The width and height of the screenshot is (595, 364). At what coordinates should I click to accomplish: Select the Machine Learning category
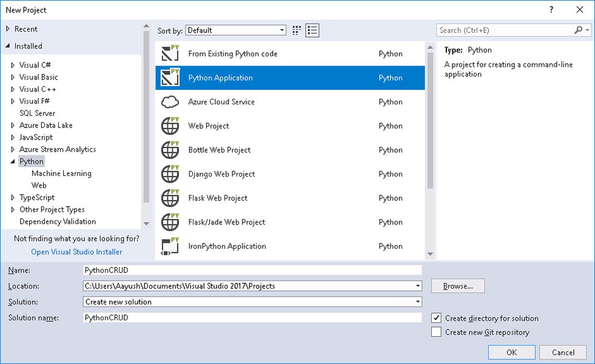[x=61, y=173]
